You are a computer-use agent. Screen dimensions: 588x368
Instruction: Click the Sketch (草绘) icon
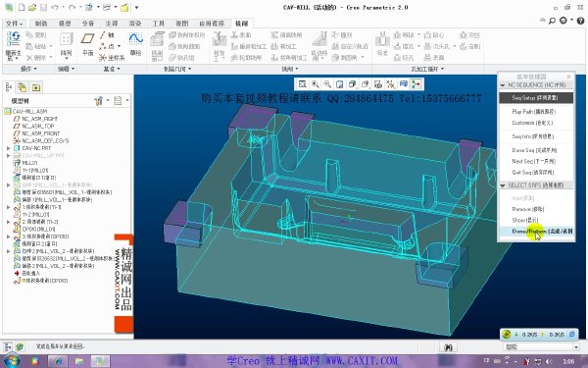coord(136,38)
